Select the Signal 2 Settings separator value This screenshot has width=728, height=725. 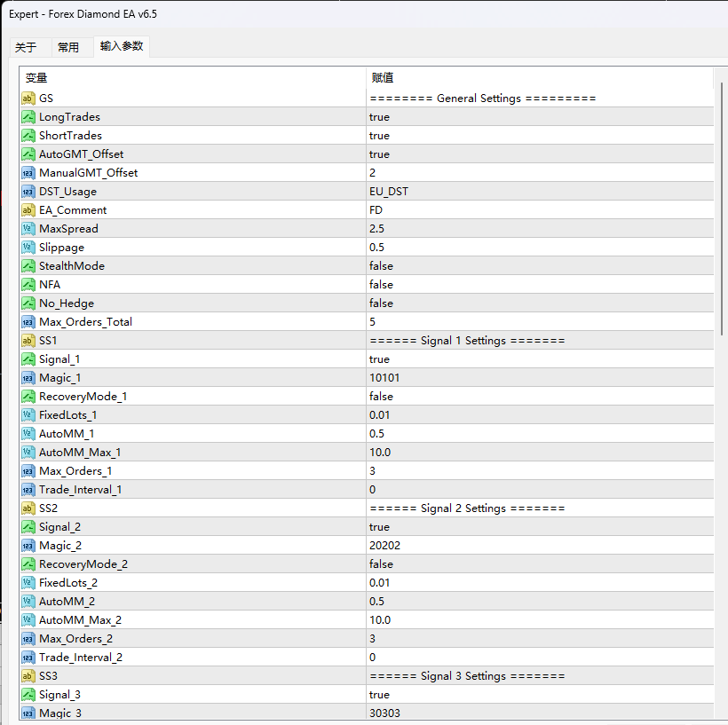[x=467, y=508]
